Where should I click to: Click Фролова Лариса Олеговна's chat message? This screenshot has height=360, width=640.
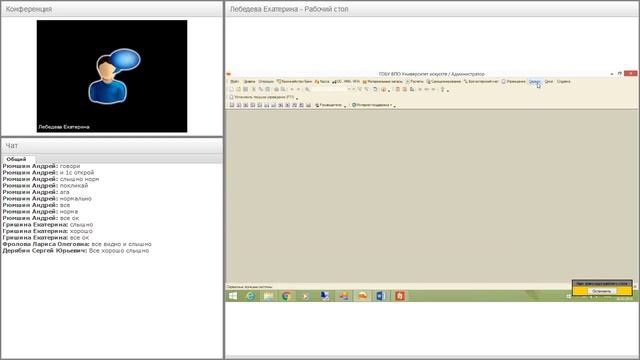(x=77, y=244)
